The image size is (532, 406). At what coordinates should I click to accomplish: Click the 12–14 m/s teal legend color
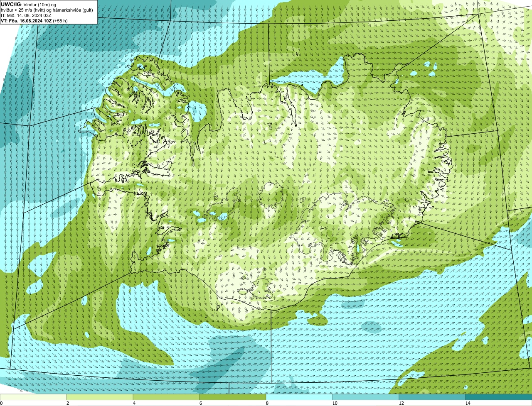coord(432,397)
